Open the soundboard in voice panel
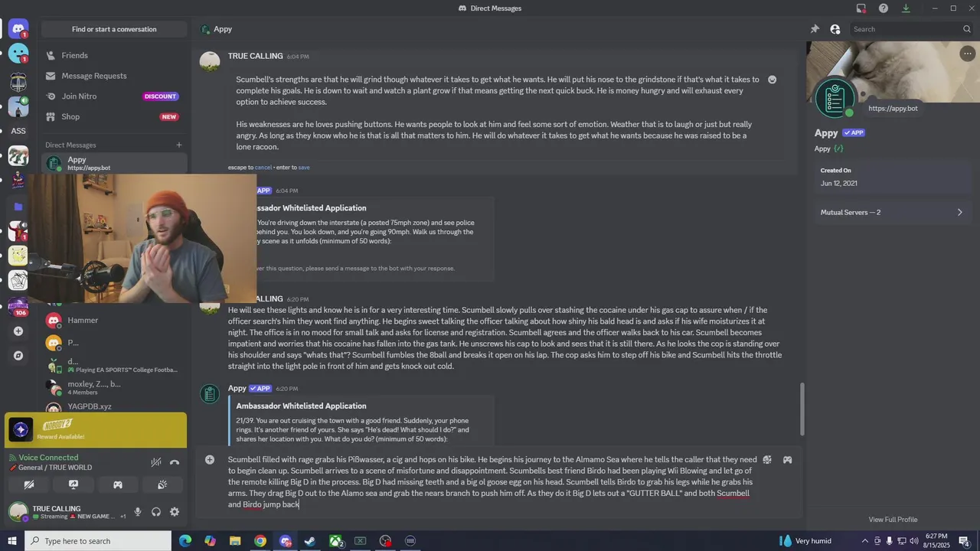Viewport: 980px width, 551px height. point(162,484)
